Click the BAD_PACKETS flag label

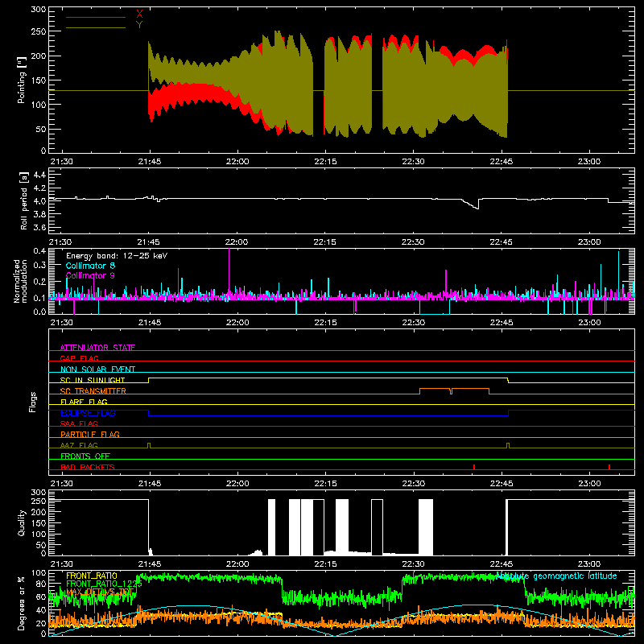[x=88, y=467]
